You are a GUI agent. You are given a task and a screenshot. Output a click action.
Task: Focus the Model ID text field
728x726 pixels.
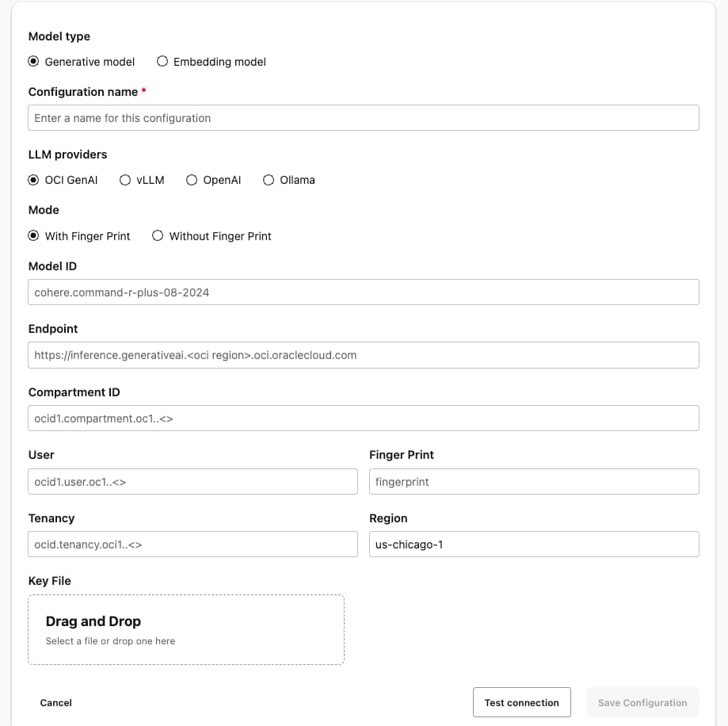pyautogui.click(x=364, y=292)
